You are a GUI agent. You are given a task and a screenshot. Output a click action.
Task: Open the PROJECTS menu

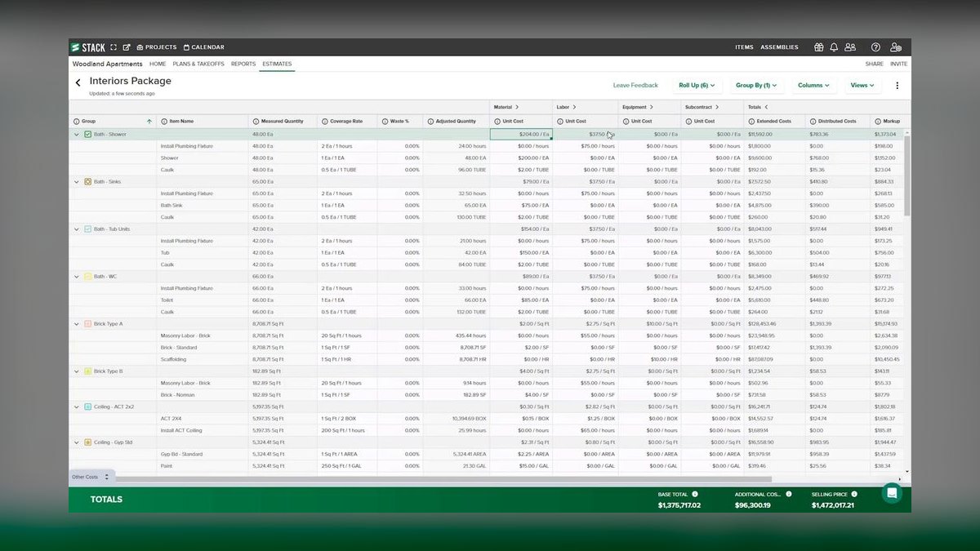(x=157, y=47)
